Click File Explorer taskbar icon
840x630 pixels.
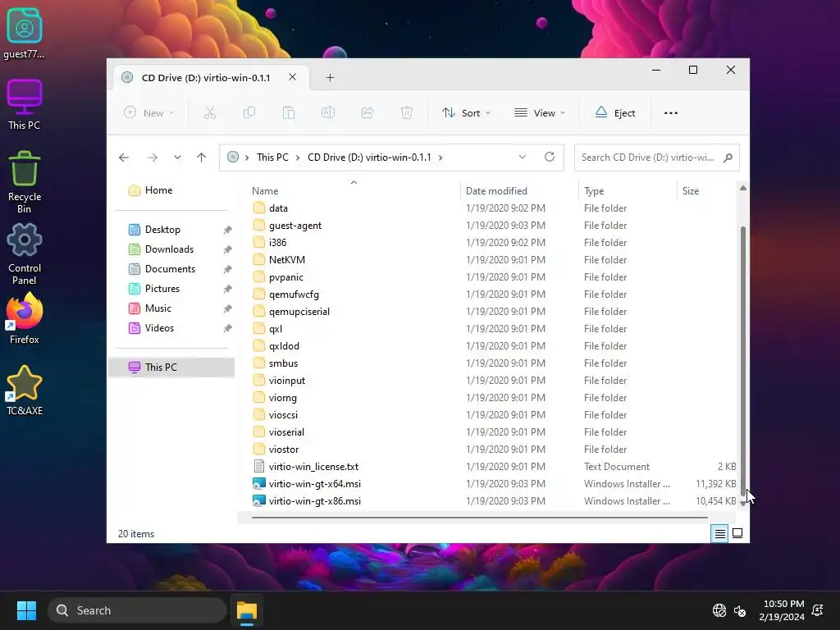point(247,610)
